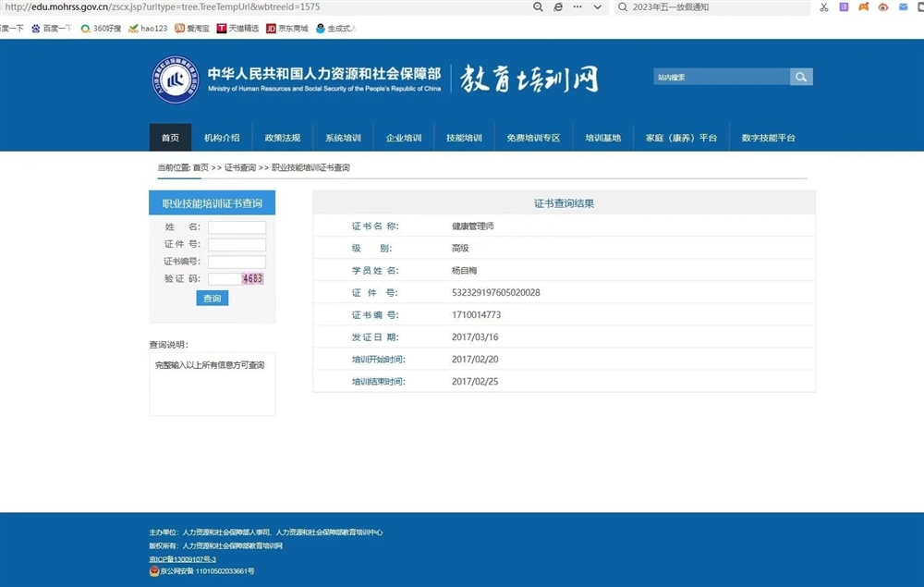Open the 家庭（康养）平台 menu item
The width and height of the screenshot is (924, 587).
click(x=681, y=138)
